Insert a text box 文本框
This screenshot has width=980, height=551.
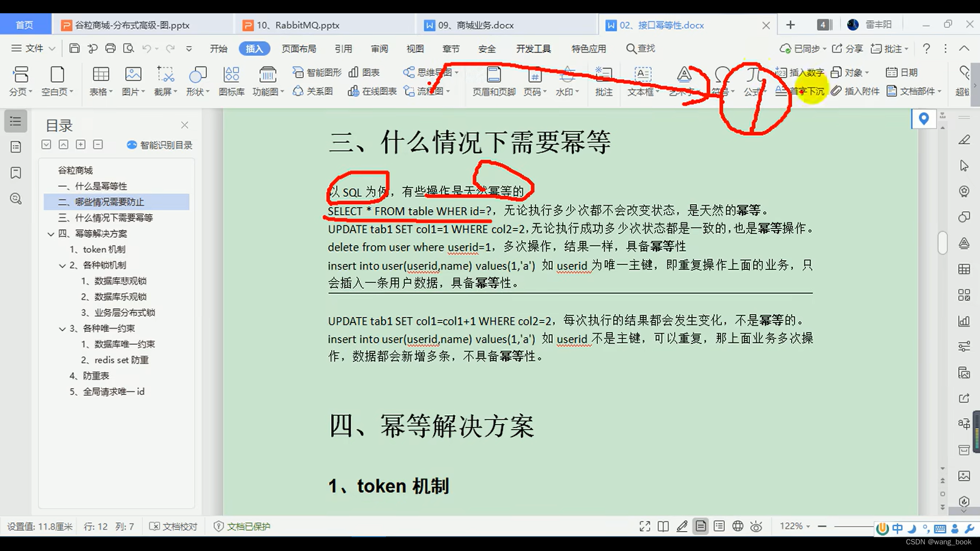pyautogui.click(x=642, y=82)
